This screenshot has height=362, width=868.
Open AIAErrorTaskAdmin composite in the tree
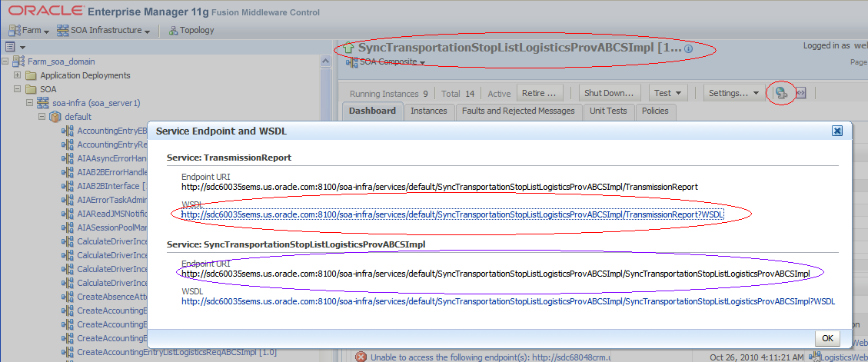click(x=111, y=201)
